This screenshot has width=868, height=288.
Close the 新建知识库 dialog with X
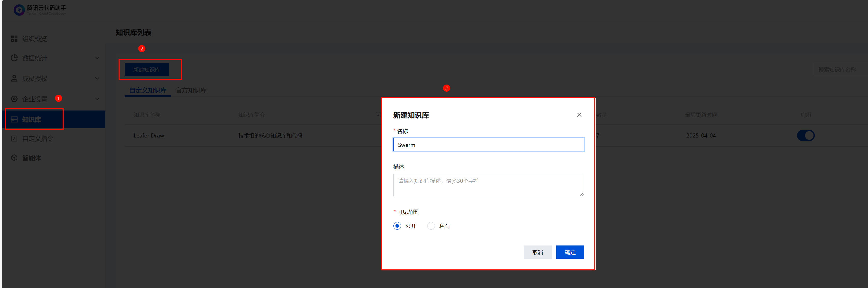pos(579,115)
